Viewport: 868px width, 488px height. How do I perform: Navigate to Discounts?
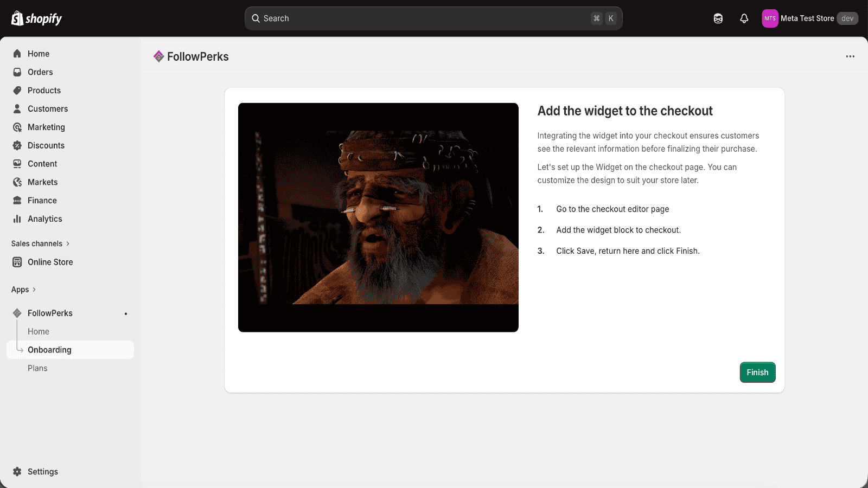(x=70, y=145)
